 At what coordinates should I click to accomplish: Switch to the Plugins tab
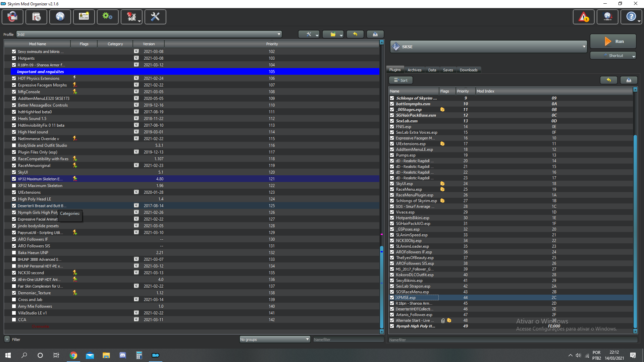(x=395, y=70)
